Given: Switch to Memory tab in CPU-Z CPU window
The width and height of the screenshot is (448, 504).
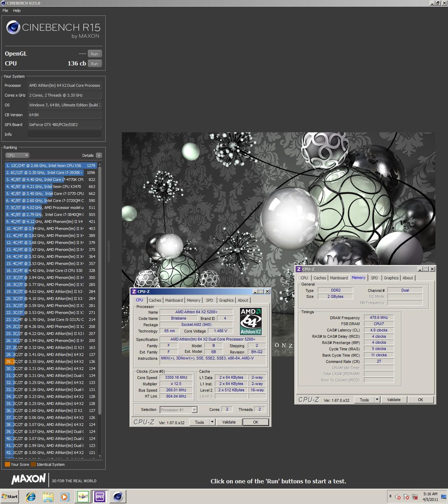Looking at the screenshot, I should pyautogui.click(x=194, y=300).
